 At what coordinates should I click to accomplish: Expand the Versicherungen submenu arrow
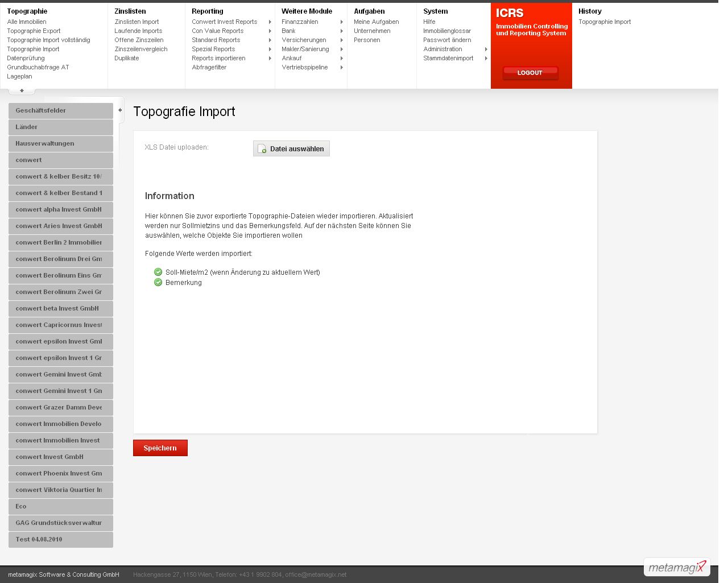(341, 40)
